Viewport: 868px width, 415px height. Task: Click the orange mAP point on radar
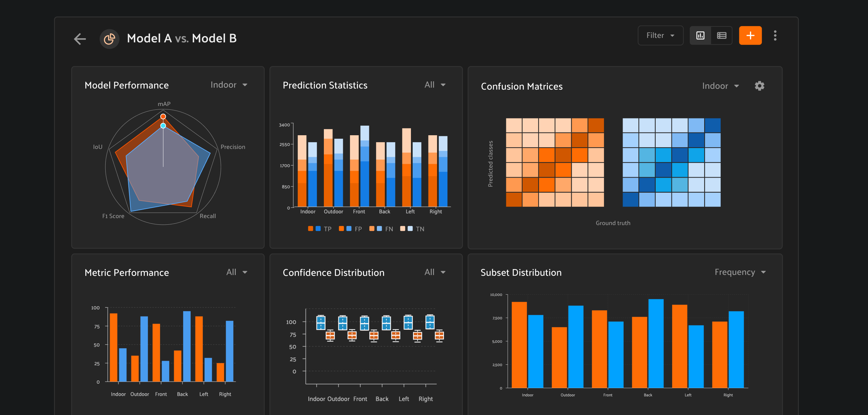pos(163,116)
